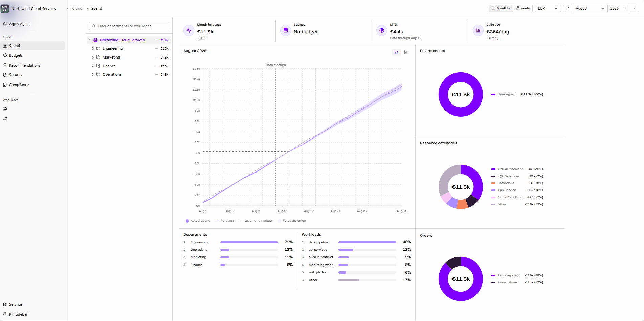Open the briefcase icon under Workplace

(x=5, y=109)
